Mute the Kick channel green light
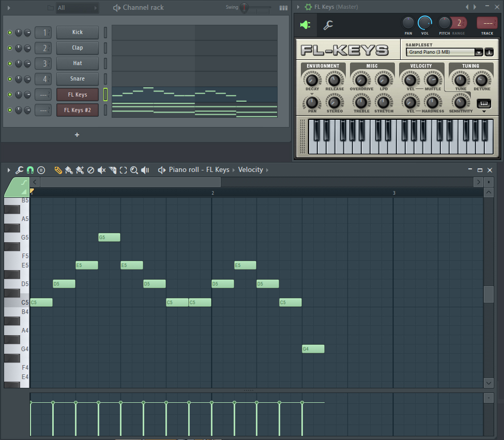 click(10, 33)
